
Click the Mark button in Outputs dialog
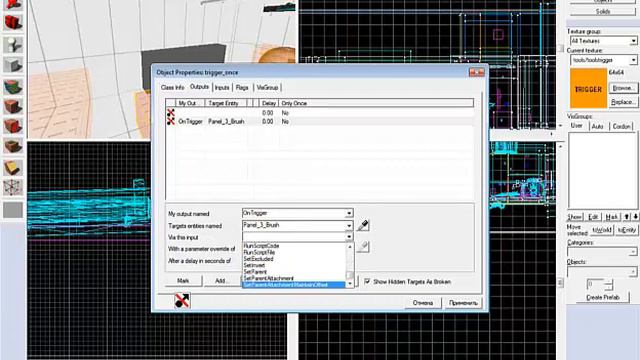pyautogui.click(x=183, y=280)
